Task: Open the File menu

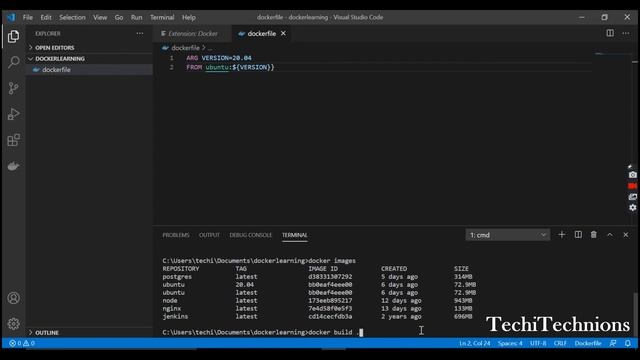Action: [x=28, y=17]
